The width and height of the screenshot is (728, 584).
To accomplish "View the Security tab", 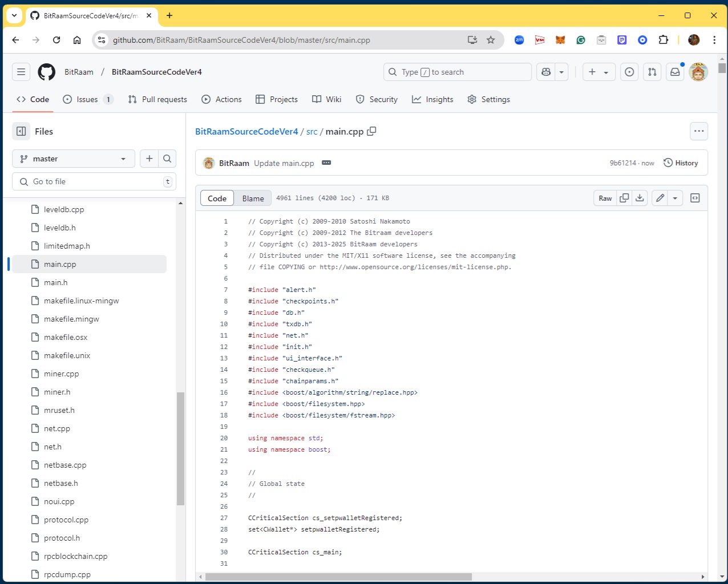I will point(377,99).
